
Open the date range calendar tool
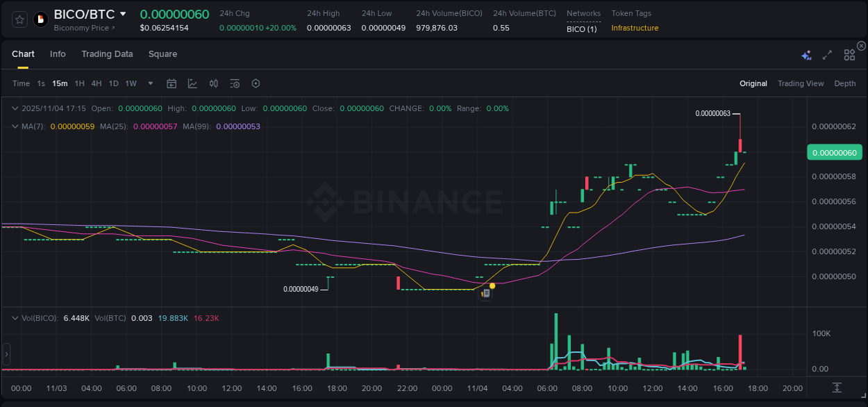coord(172,83)
